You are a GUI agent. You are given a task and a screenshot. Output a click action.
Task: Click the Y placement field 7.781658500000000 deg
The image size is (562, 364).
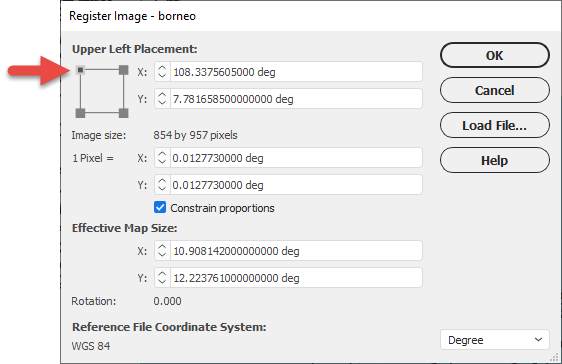pyautogui.click(x=296, y=99)
